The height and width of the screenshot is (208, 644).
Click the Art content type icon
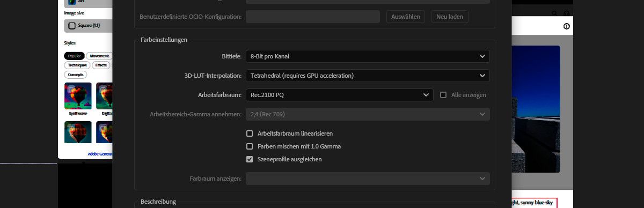click(x=72, y=2)
